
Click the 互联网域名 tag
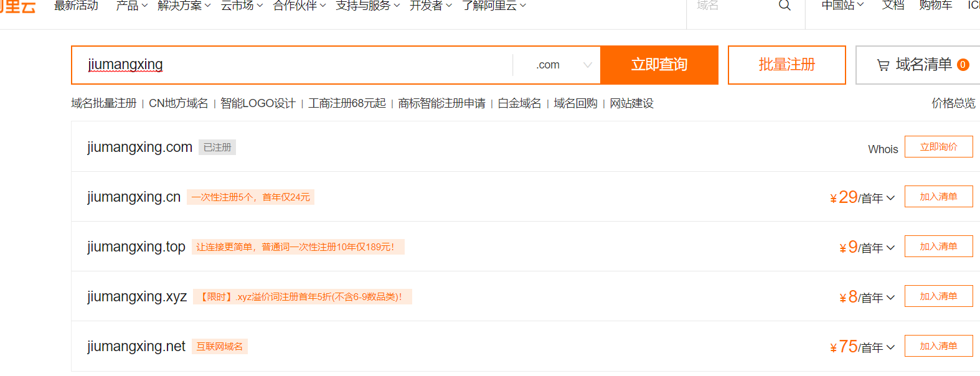220,347
